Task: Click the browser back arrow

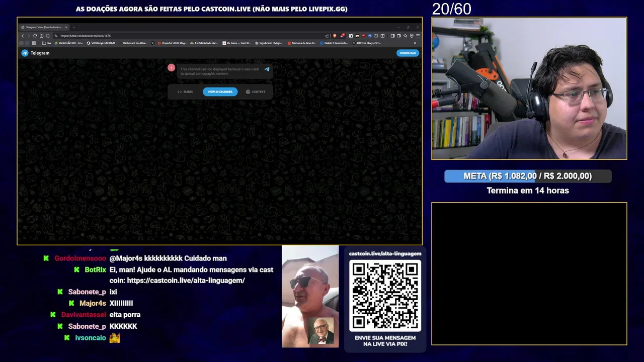Action: (x=23, y=36)
